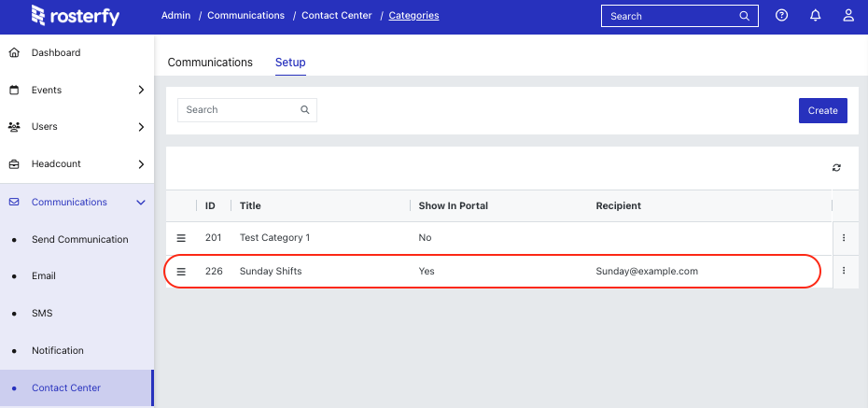Screen dimensions: 868x408
Task: Click the Create button
Action: (822, 111)
